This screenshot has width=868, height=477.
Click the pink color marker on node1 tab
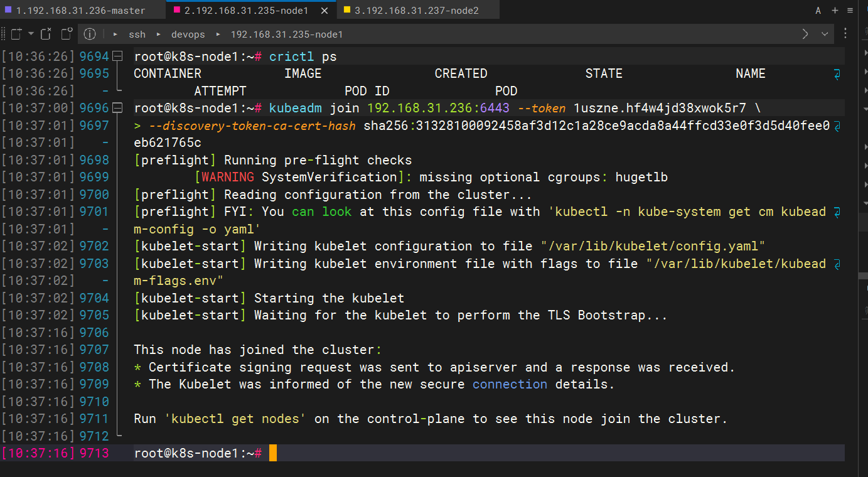point(176,10)
